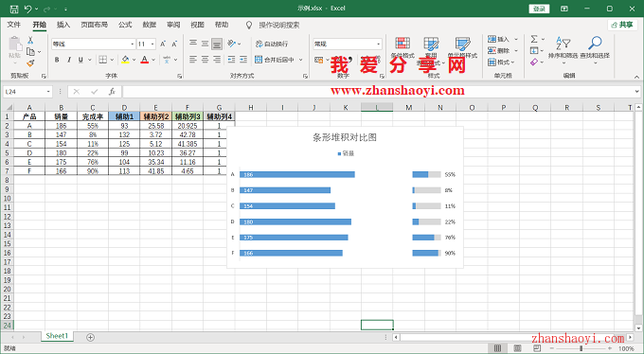Increase font size with larger A icon
This screenshot has height=354, width=644.
pos(163,44)
